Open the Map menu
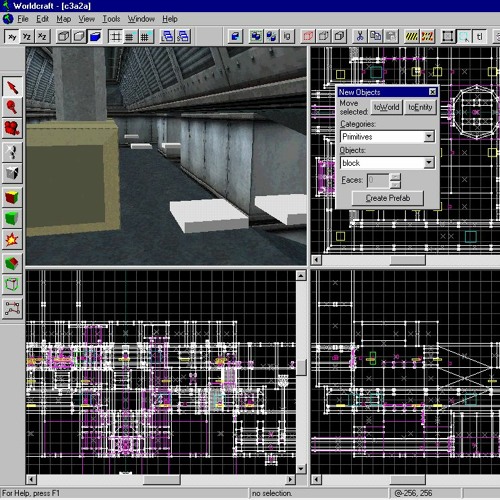500x500 pixels. 63,19
